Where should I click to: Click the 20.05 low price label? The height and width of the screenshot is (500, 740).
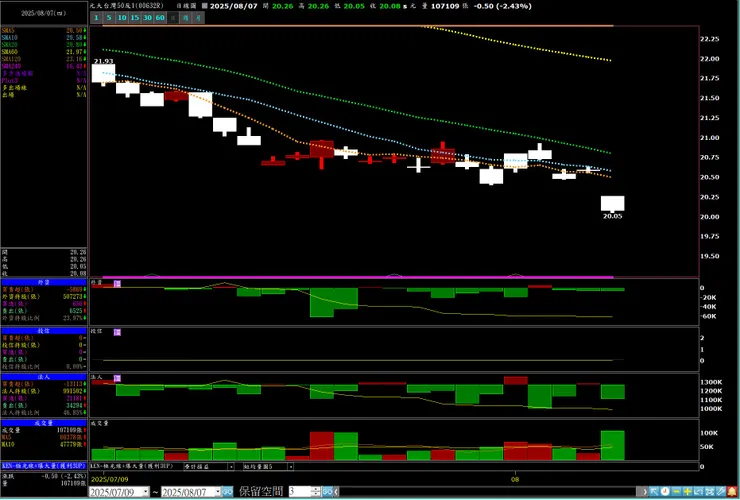click(613, 216)
